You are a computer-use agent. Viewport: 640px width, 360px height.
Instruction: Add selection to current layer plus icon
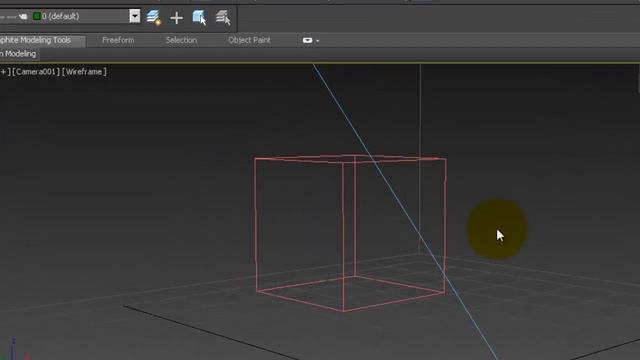(176, 18)
